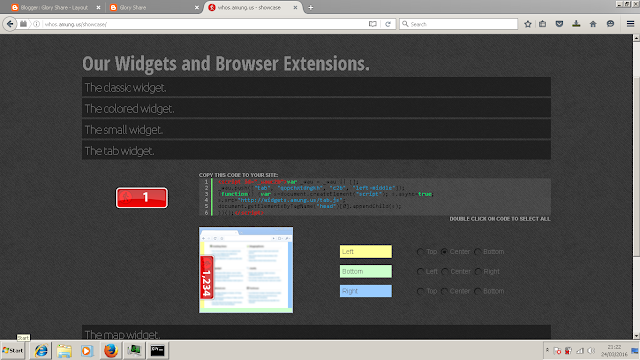
Task: Click the taskbar clock showing 21:22
Action: pyautogui.click(x=614, y=351)
